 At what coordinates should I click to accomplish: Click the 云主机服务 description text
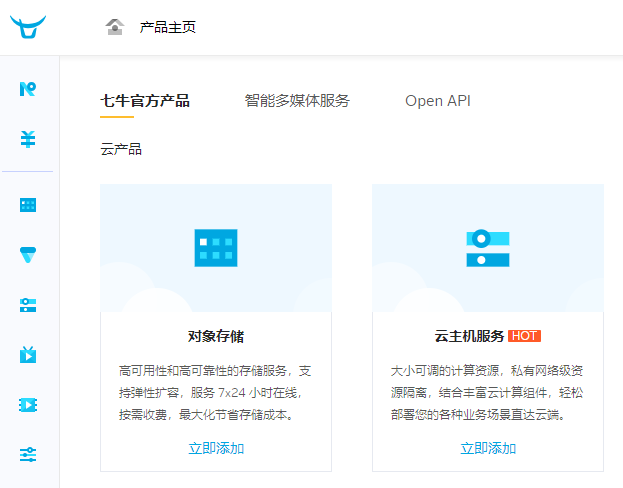487,393
